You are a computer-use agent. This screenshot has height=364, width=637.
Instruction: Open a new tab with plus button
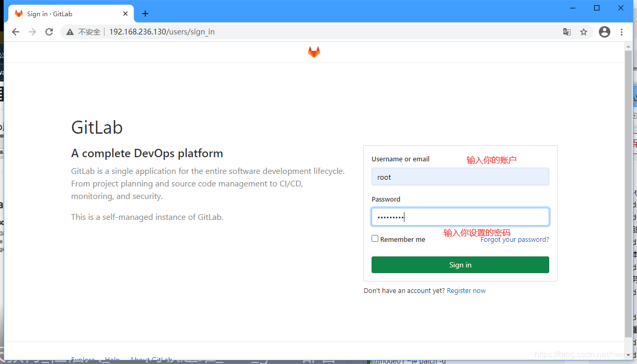point(145,14)
